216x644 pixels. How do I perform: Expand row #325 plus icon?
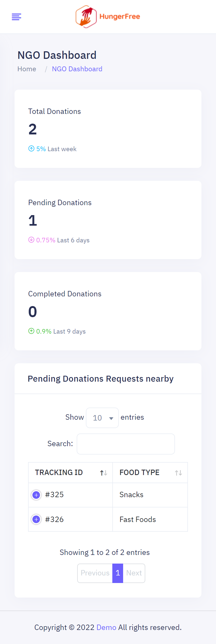(x=36, y=495)
